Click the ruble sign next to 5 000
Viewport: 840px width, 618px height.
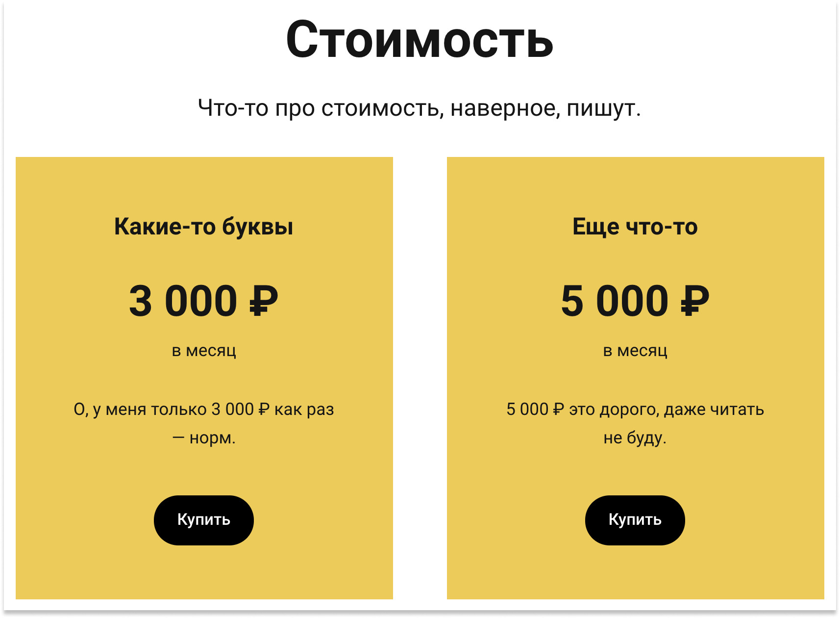695,301
